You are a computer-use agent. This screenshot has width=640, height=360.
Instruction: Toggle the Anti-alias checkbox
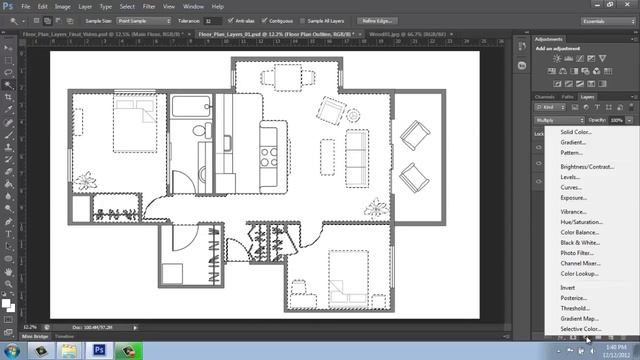click(231, 20)
